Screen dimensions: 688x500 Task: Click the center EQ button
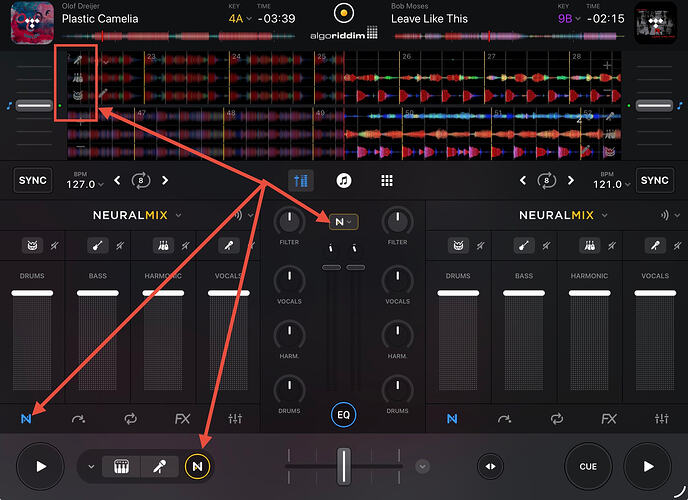coord(344,414)
